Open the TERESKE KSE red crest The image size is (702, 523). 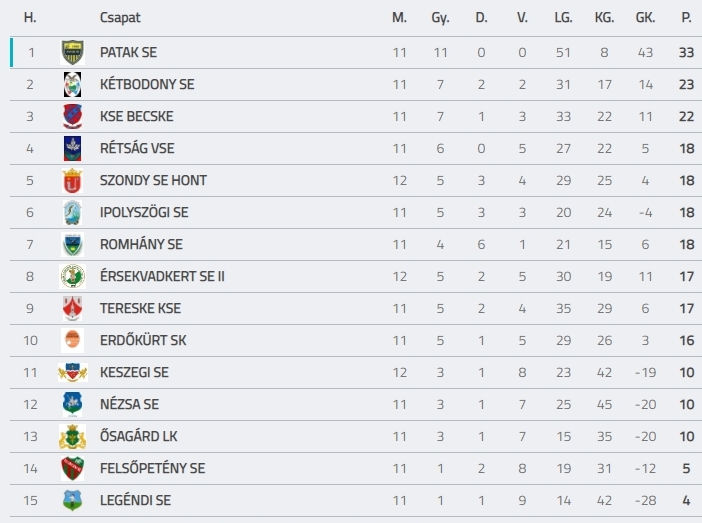[x=72, y=308]
